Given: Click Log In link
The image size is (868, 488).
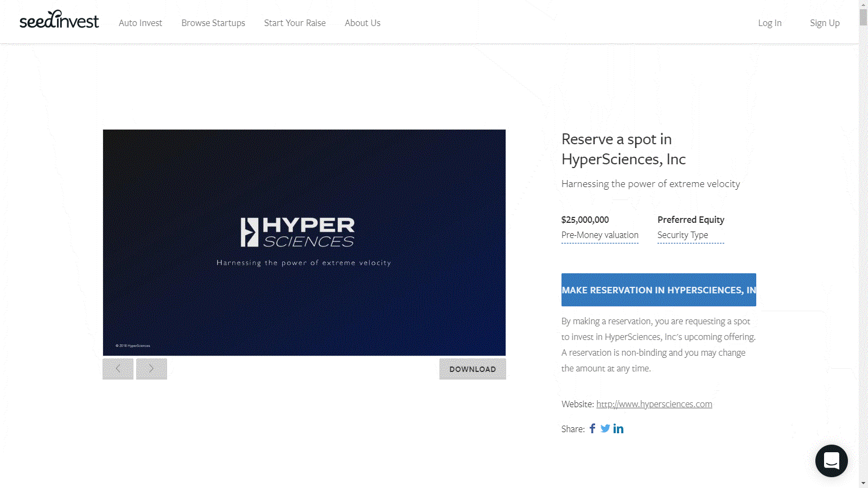Looking at the screenshot, I should (769, 23).
